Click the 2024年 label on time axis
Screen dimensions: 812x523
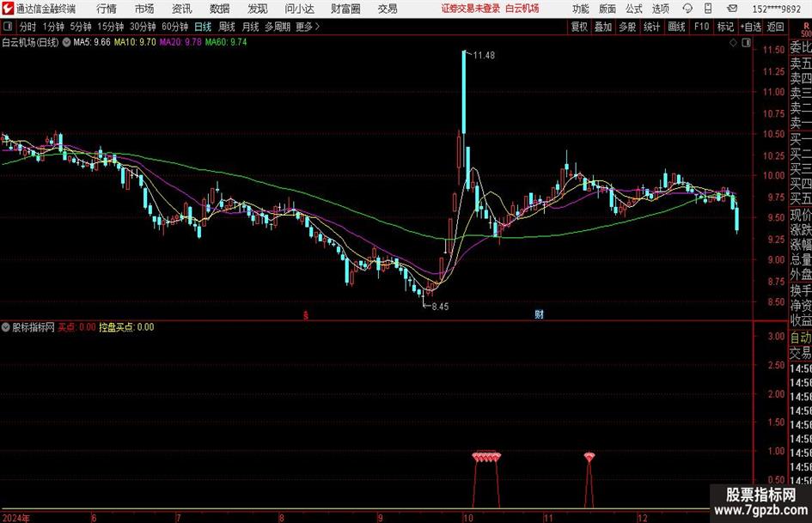tap(16, 518)
